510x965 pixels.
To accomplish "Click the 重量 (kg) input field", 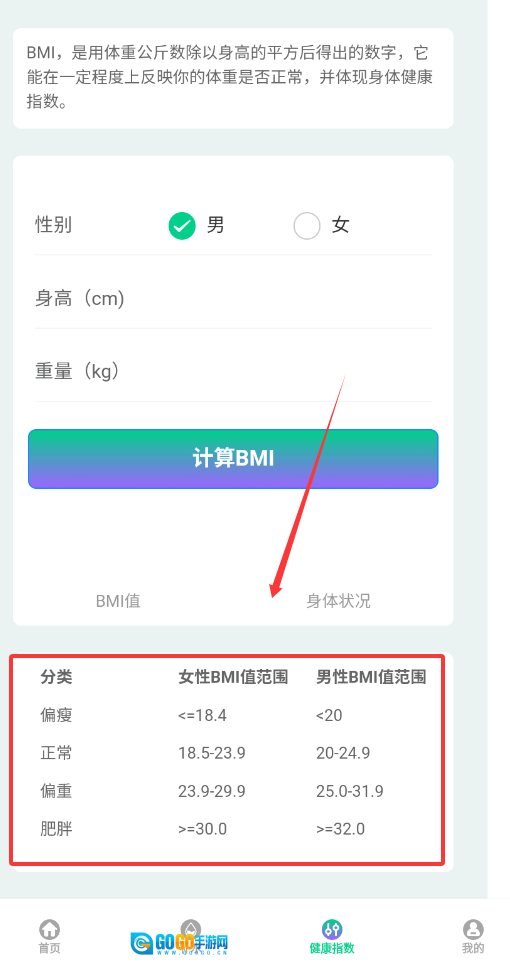I will tap(233, 371).
